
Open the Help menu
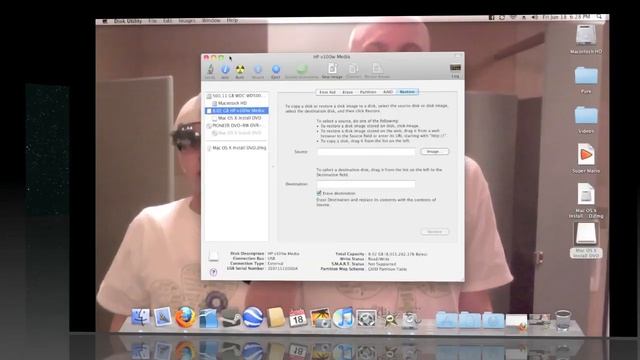pyautogui.click(x=232, y=21)
